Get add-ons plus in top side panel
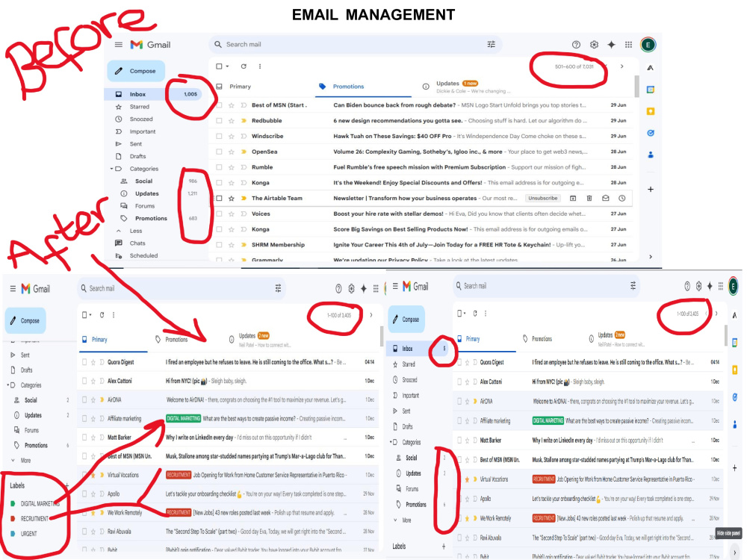This screenshot has width=747, height=560. tap(651, 189)
